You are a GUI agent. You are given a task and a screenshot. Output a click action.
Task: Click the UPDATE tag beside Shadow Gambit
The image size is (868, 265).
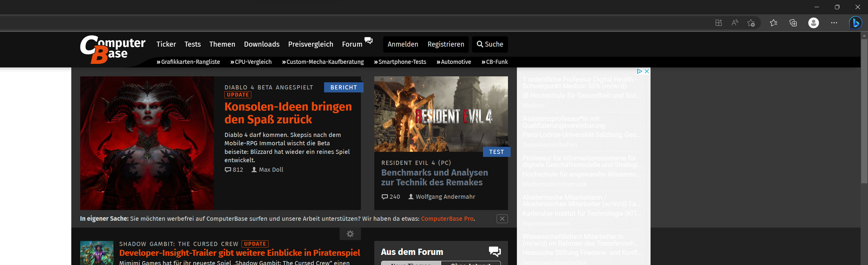tap(255, 244)
